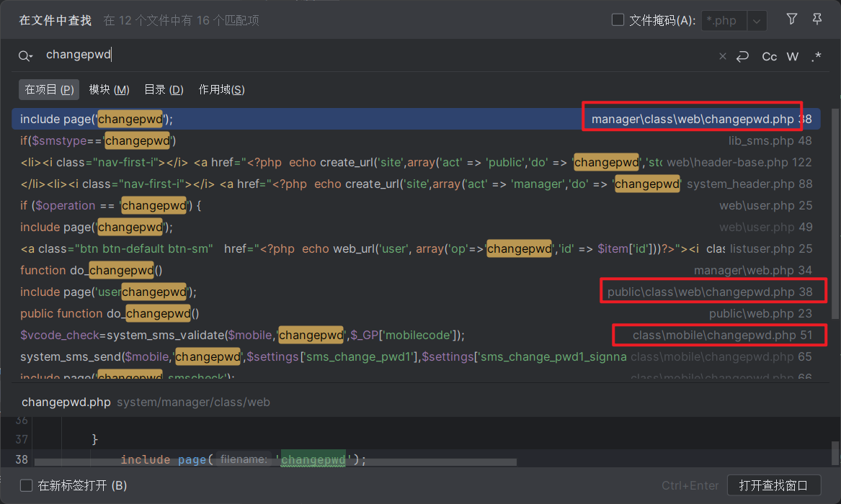Click the new line (multiline) search icon
The height and width of the screenshot is (504, 841).
click(742, 56)
